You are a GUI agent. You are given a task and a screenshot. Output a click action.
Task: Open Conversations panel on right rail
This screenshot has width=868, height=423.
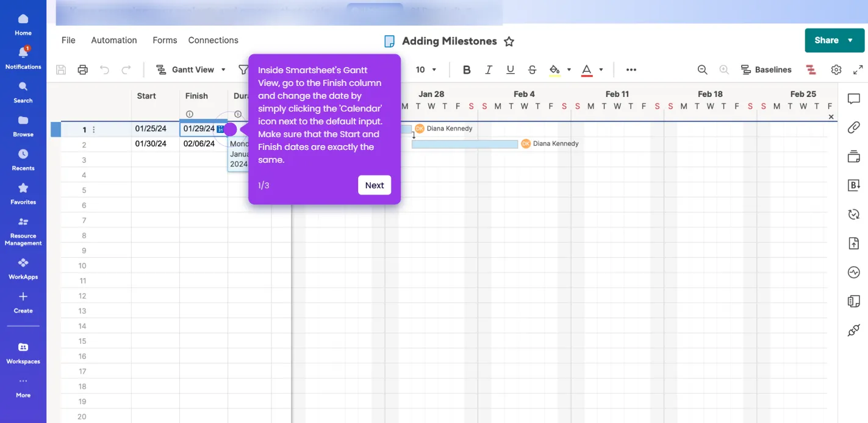(854, 99)
